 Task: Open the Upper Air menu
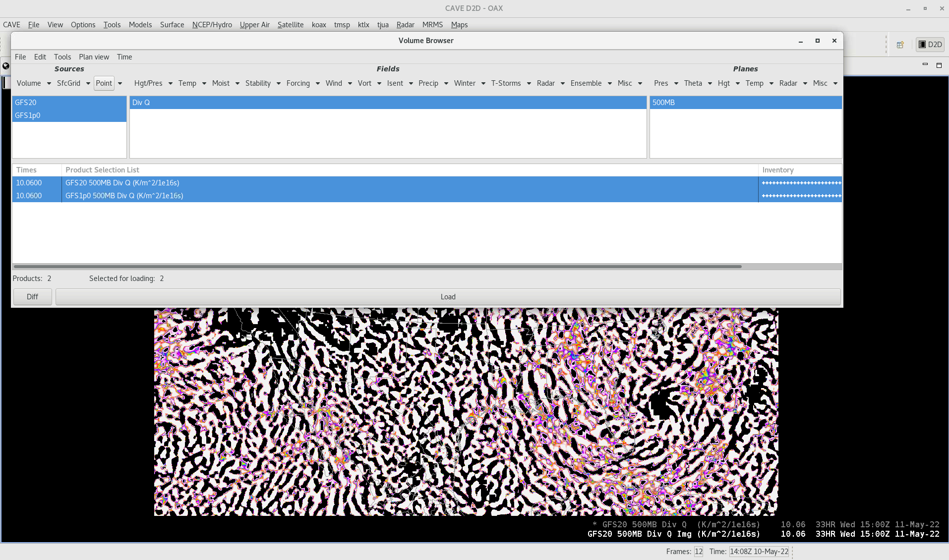pos(254,25)
